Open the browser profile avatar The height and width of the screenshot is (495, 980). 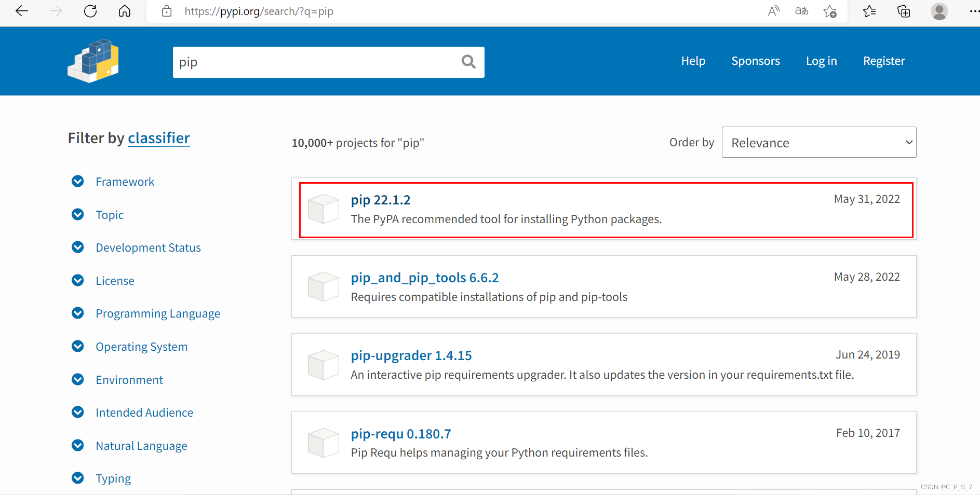(x=939, y=11)
